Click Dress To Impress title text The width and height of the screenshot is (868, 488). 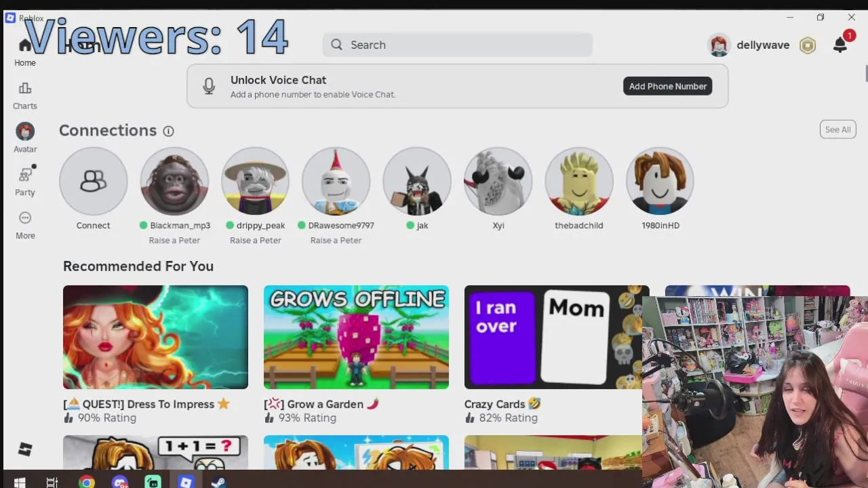[x=146, y=405]
